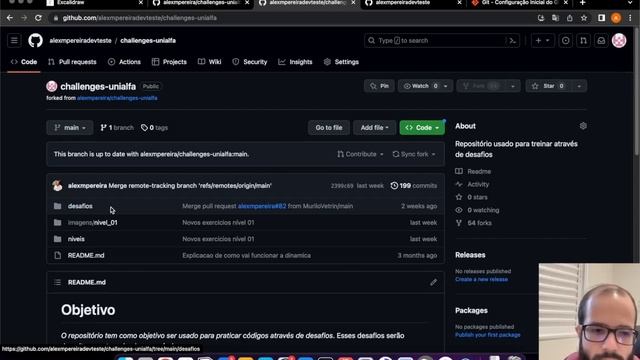Go back with the browser arrow
This screenshot has height=360, width=640.
pyautogui.click(x=9, y=18)
